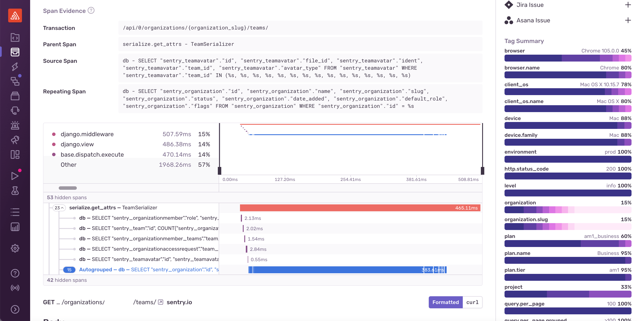Open Discover telescope icon
This screenshot has height=321, width=644.
coord(15,140)
